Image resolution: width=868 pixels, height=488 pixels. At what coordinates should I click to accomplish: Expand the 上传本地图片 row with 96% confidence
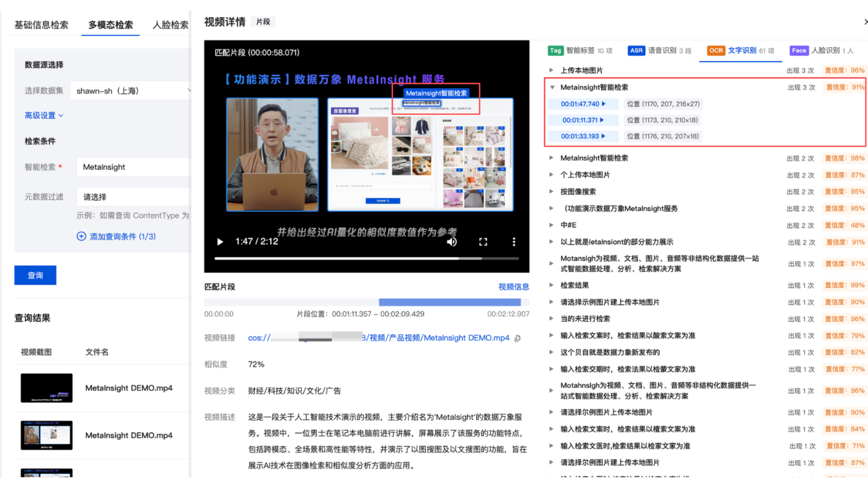551,70
